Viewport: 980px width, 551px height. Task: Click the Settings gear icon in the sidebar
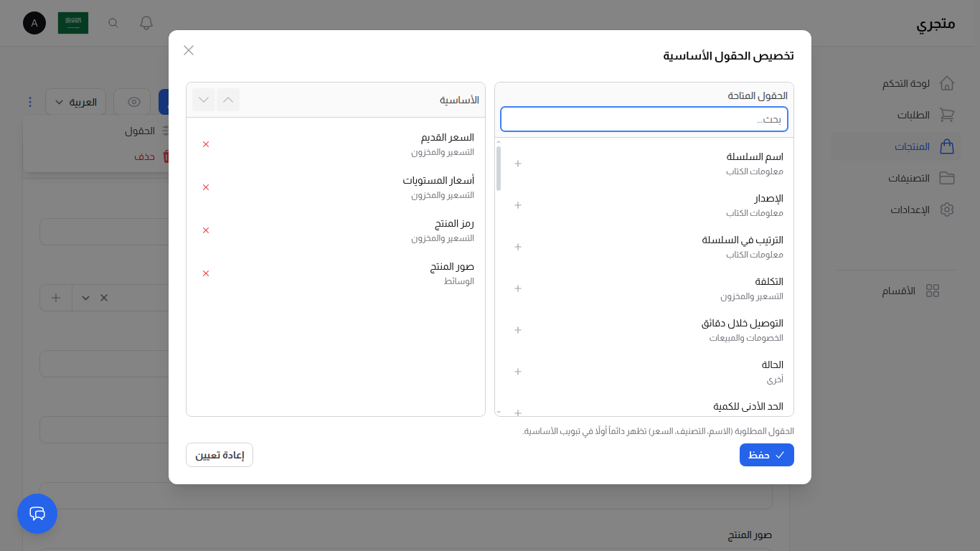point(946,209)
